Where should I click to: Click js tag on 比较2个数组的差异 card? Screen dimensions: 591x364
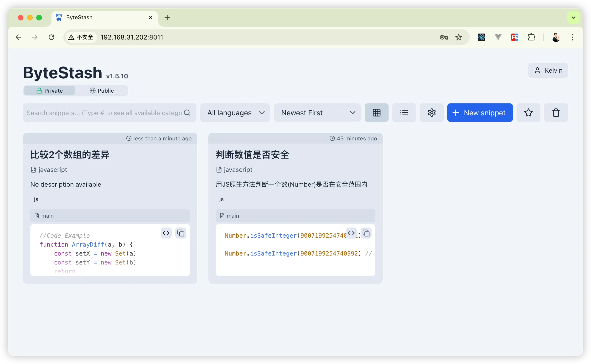[x=36, y=199]
